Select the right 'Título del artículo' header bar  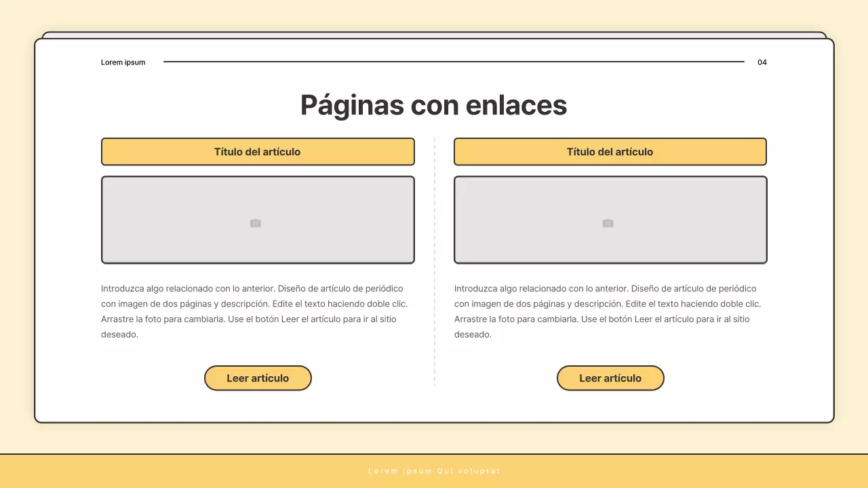(x=610, y=151)
